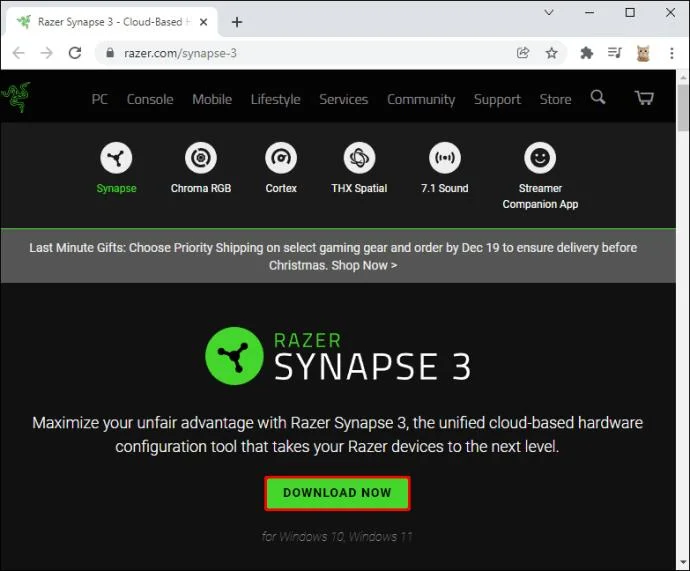Open a new browser tab
Screen dimensions: 690x571
coord(237,22)
